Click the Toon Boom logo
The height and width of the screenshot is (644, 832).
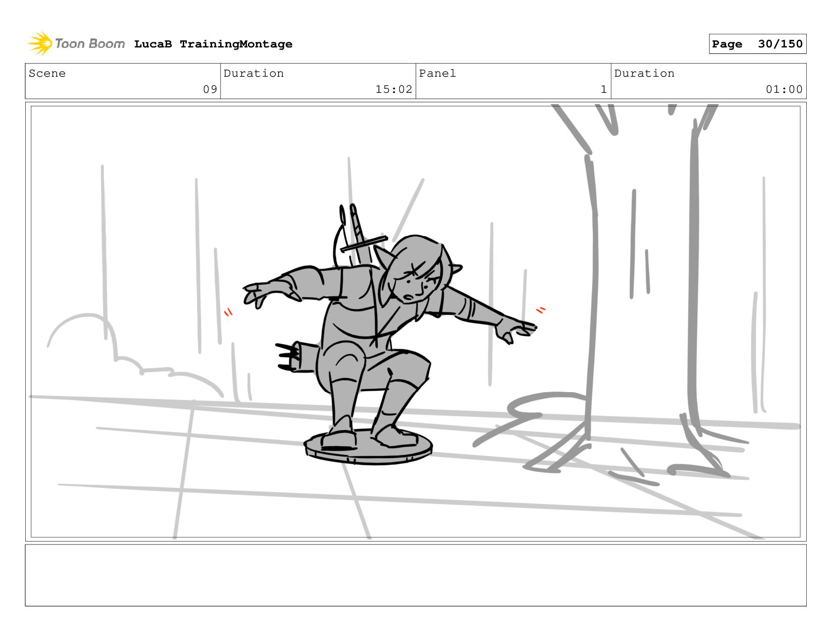click(76, 43)
